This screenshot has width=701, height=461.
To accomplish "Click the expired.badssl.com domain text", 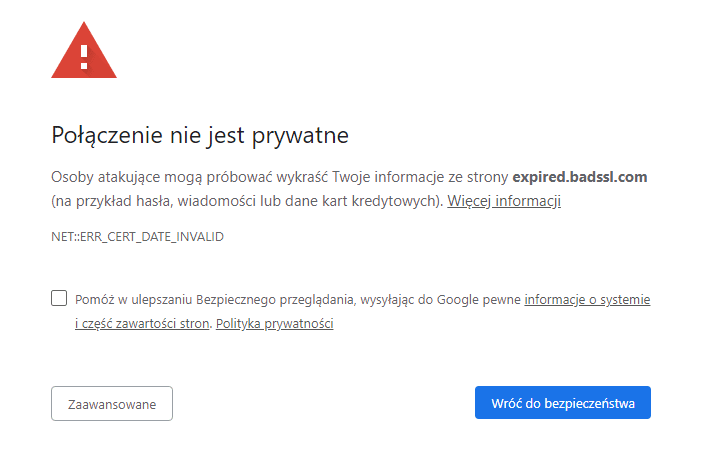I will point(580,177).
